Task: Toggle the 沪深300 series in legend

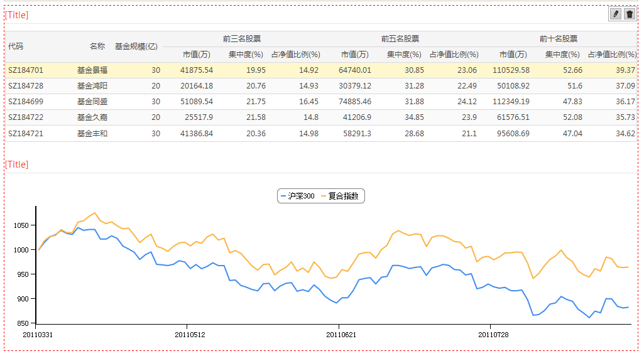Action: point(298,197)
